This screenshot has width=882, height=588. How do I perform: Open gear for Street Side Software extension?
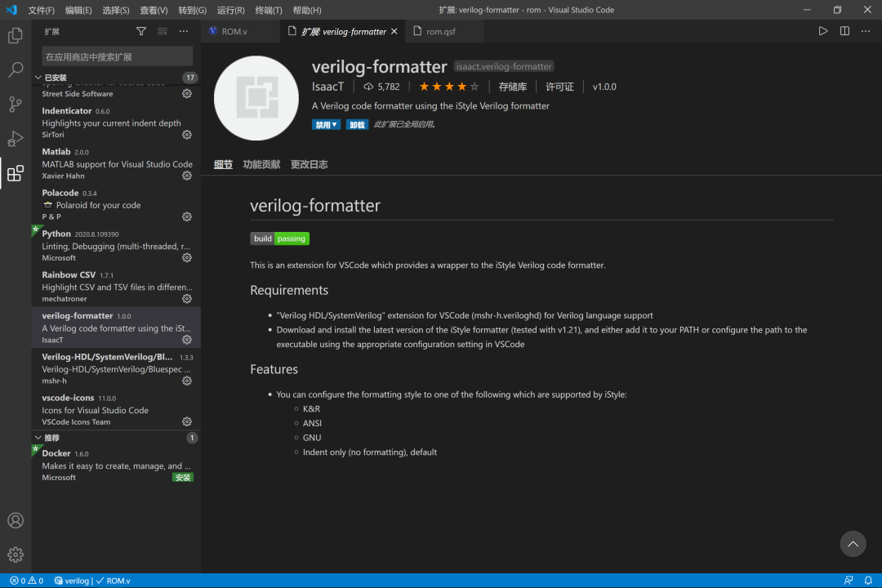coord(187,94)
